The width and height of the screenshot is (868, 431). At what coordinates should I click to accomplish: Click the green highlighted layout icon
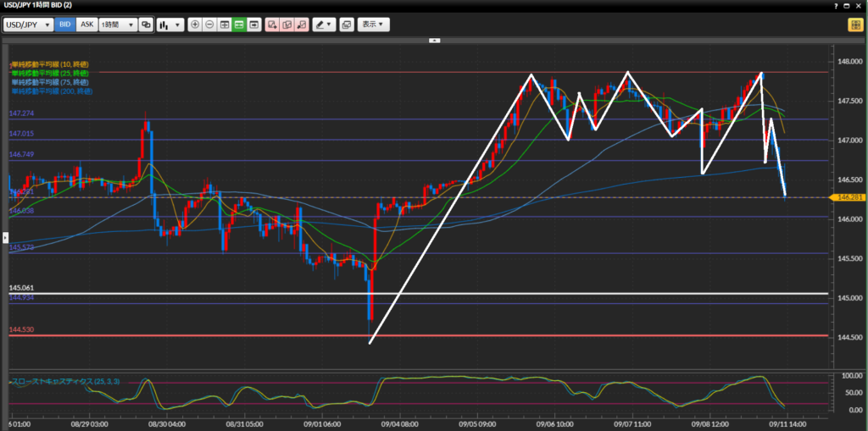tap(239, 25)
